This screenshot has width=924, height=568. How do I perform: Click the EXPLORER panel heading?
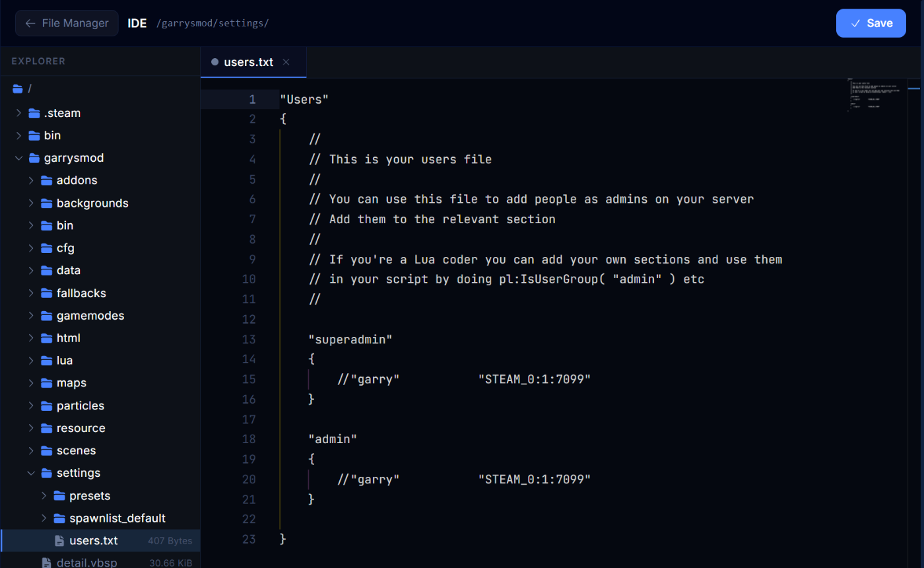coord(38,61)
